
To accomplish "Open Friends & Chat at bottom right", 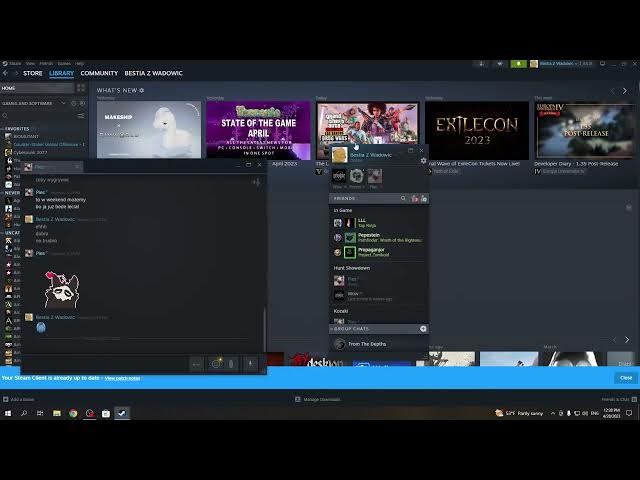I will (x=619, y=399).
